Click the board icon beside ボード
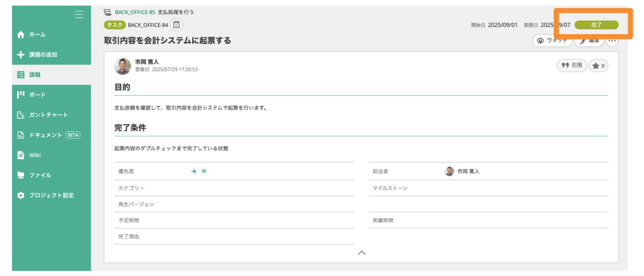 pyautogui.click(x=21, y=94)
